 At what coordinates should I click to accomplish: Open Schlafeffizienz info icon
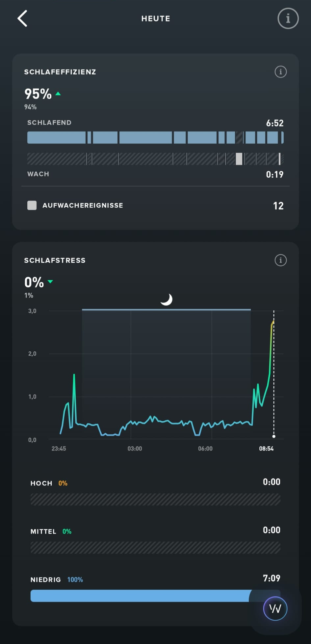280,72
